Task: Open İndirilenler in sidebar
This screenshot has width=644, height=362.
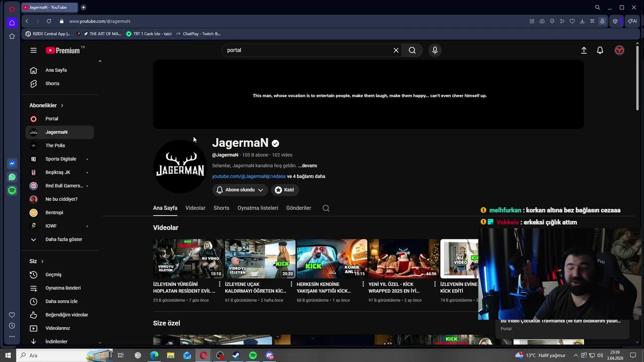Action: 59,341
